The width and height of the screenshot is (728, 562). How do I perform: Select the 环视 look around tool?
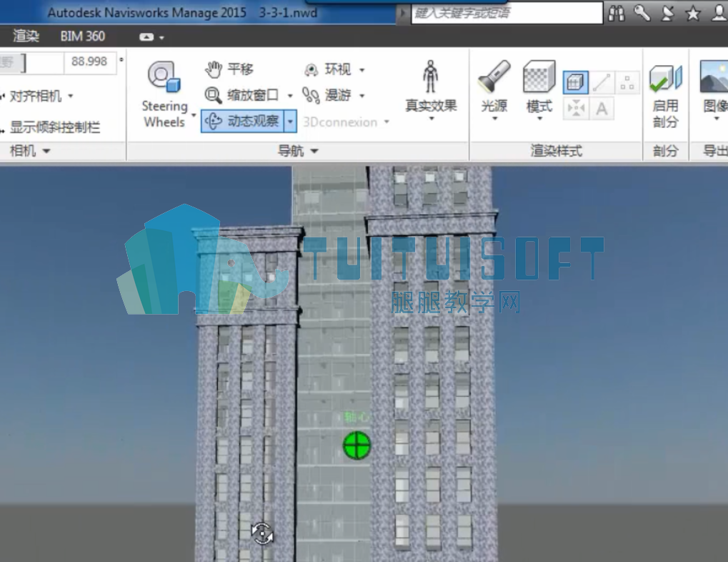click(328, 70)
